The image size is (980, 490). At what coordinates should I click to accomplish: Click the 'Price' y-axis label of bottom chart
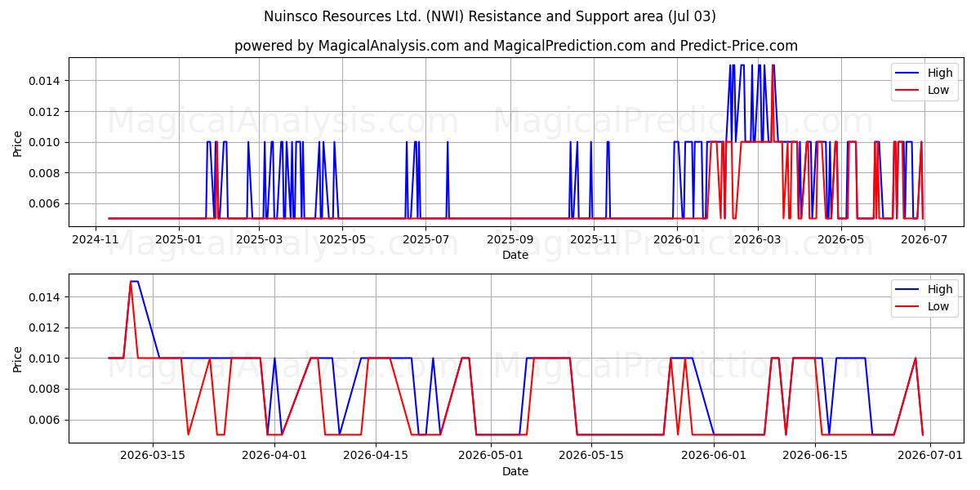pyautogui.click(x=18, y=359)
